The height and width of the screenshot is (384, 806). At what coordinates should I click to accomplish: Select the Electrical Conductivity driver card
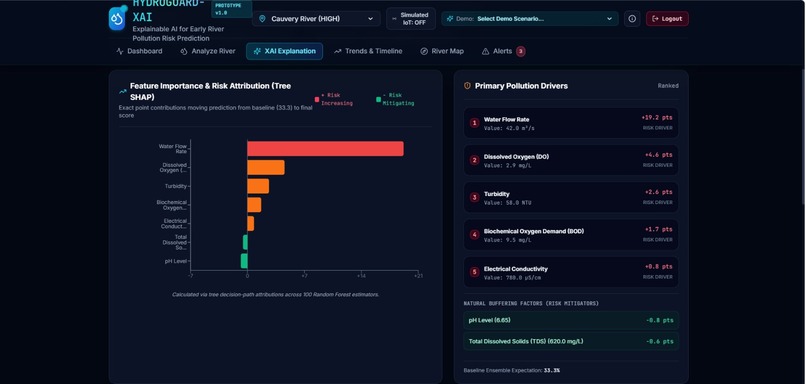[x=571, y=272]
